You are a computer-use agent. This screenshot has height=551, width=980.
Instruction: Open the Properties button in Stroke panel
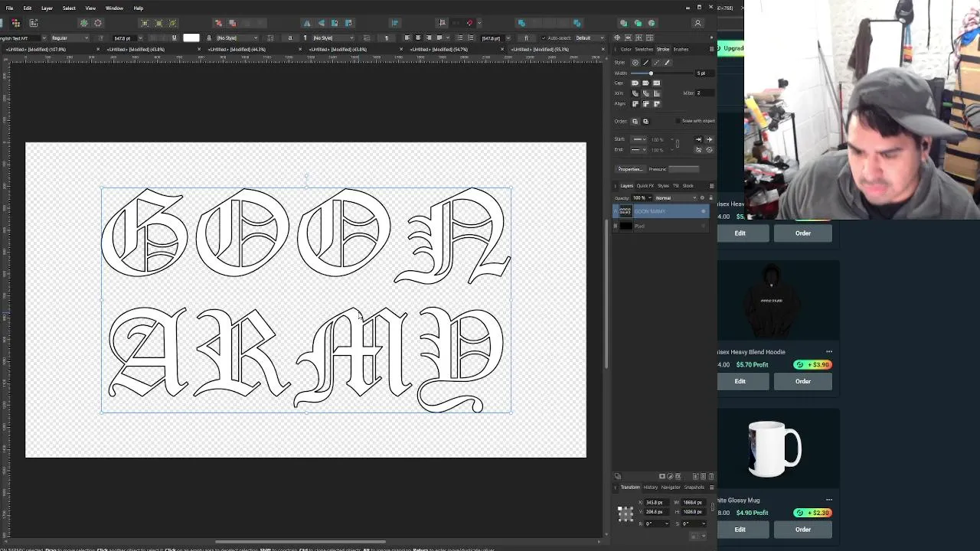point(630,169)
